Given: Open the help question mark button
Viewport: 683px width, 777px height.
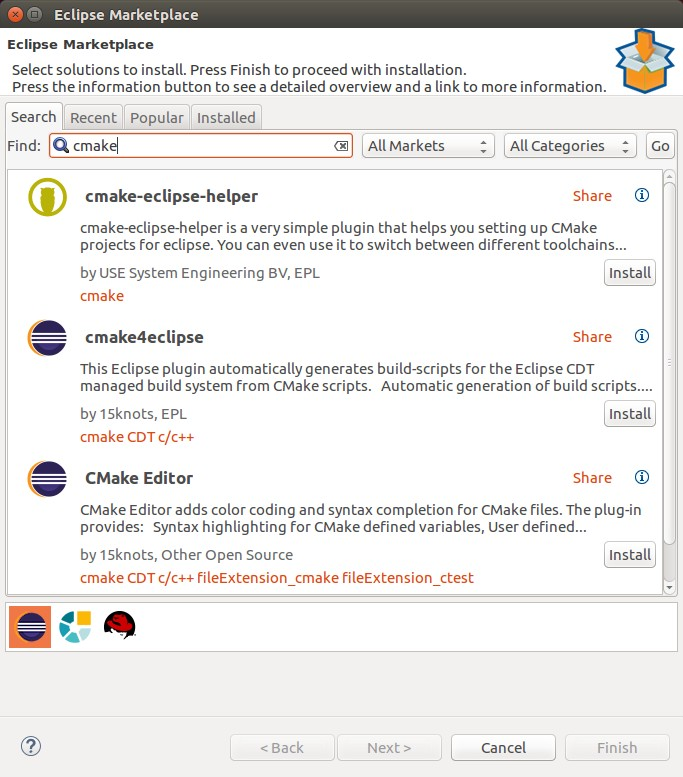Looking at the screenshot, I should pyautogui.click(x=31, y=746).
